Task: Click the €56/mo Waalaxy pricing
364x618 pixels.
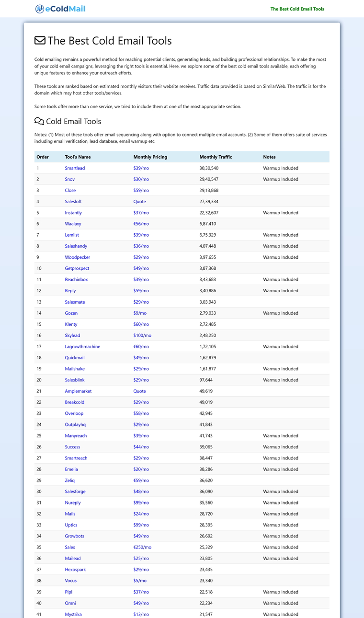Action: 141,224
